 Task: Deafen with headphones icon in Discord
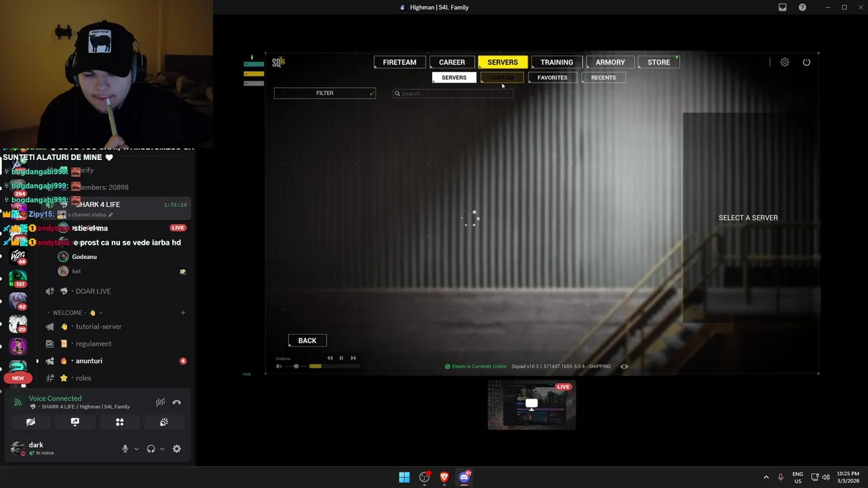tap(151, 449)
